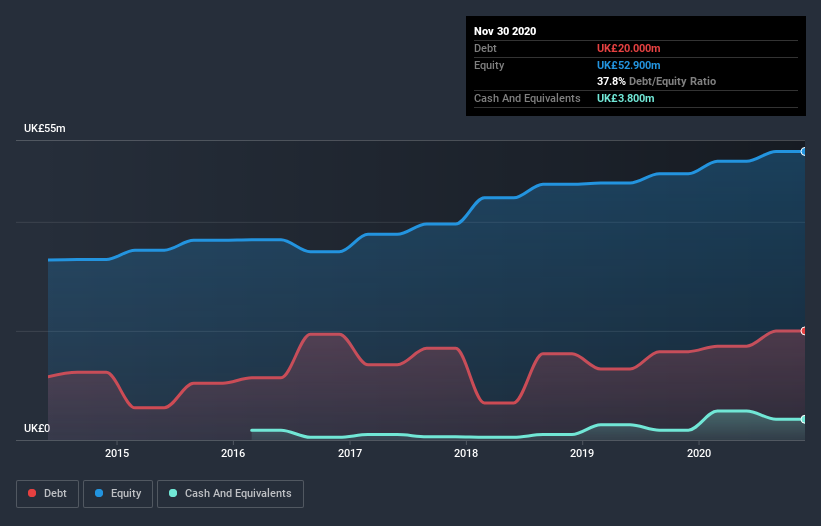The image size is (821, 526).
Task: Click the UK£0 axis label
Action: point(37,428)
